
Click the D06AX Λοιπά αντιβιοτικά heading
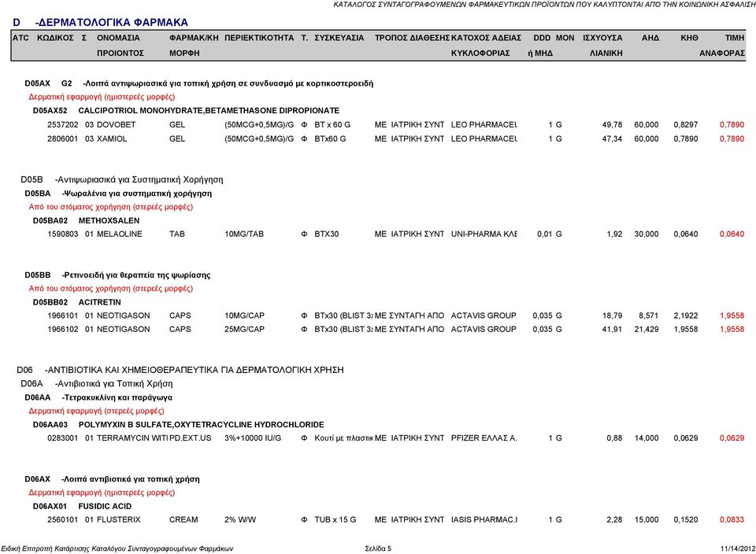[113, 479]
